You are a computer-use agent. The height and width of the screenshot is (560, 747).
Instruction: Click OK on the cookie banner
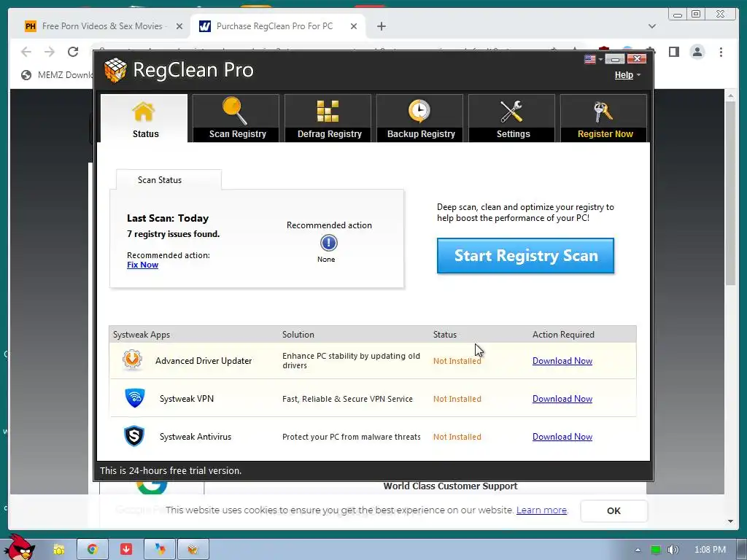614,510
